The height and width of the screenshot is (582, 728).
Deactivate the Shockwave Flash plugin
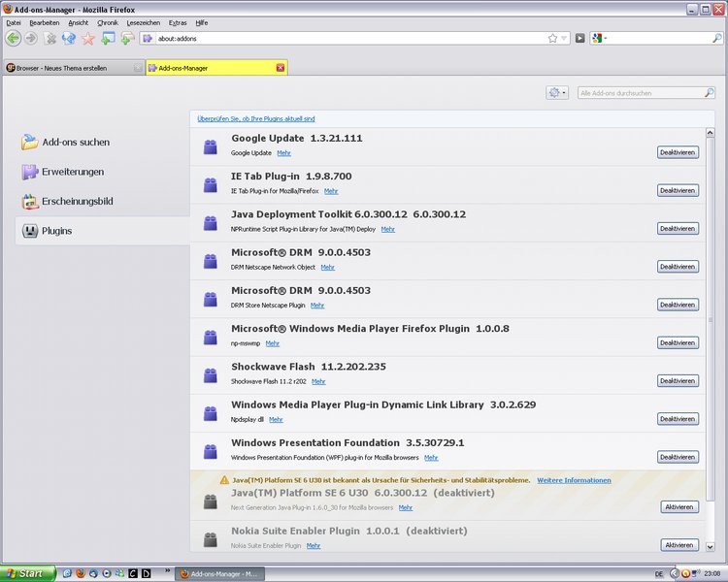tap(678, 380)
